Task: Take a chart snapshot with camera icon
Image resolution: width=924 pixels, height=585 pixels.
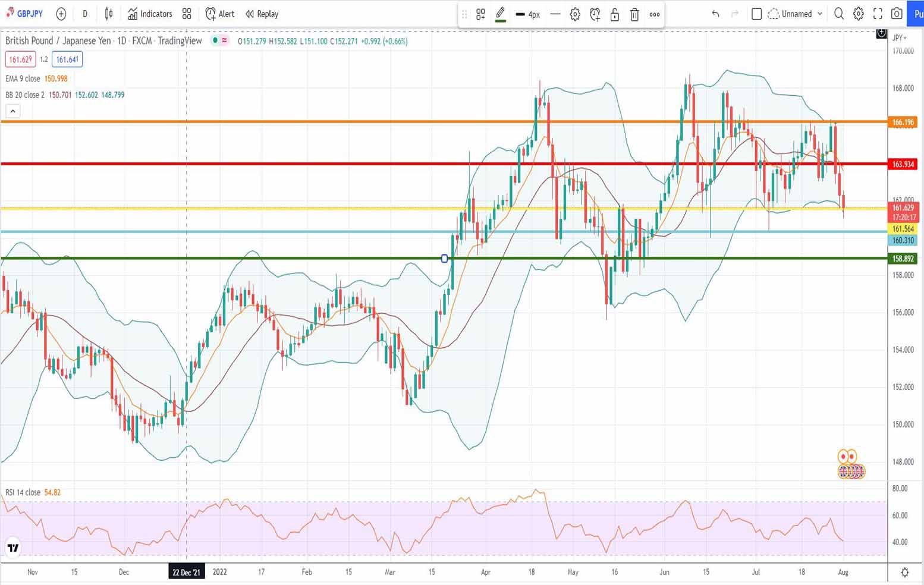Action: 897,14
